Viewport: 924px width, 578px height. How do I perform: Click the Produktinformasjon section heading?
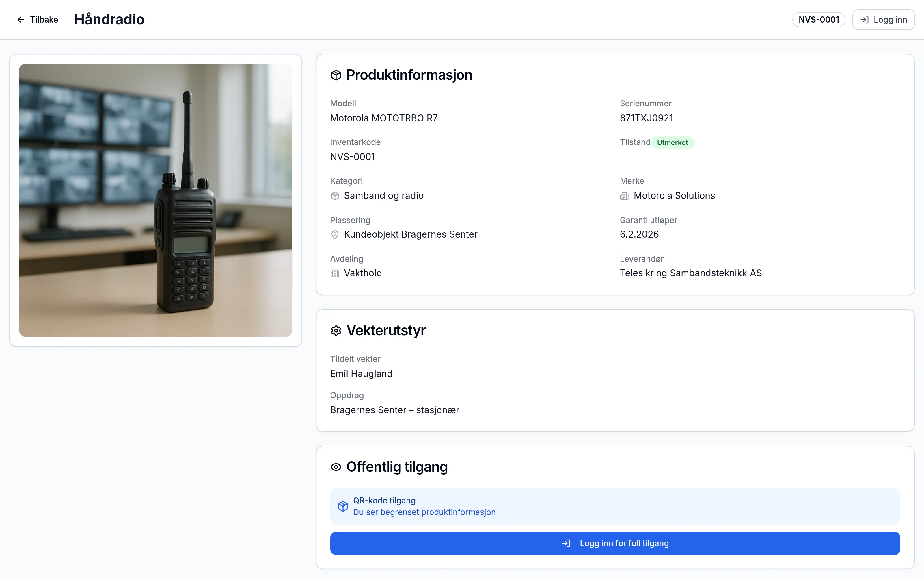point(409,75)
